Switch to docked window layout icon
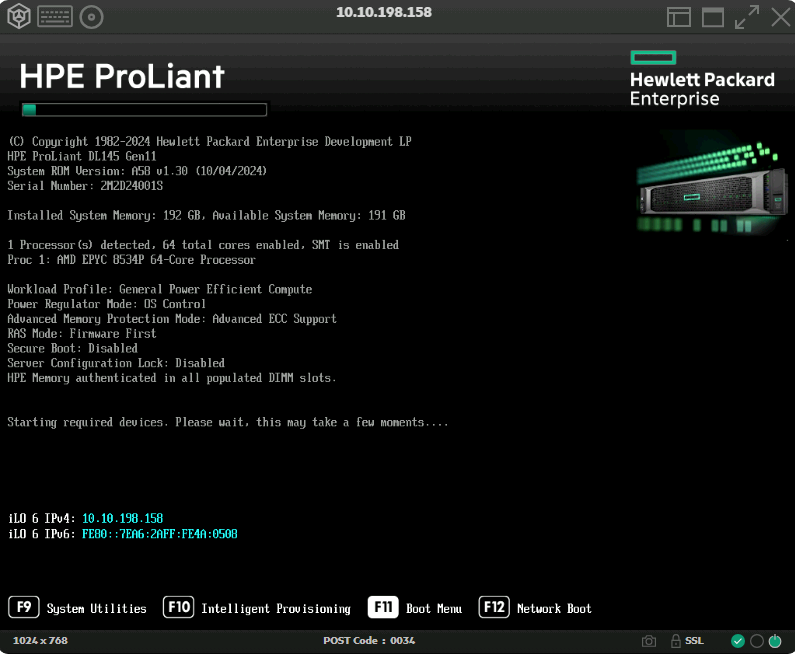This screenshot has height=655, width=795. point(679,17)
